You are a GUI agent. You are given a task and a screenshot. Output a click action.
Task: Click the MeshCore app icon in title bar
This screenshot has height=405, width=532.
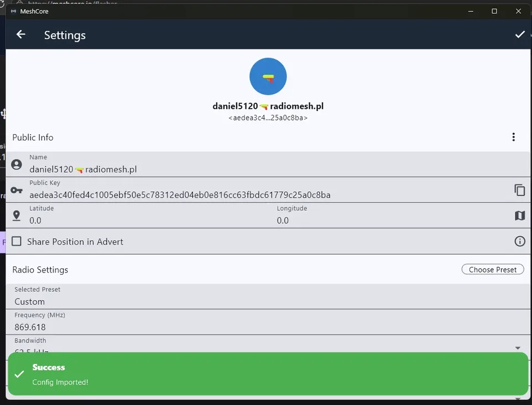[x=13, y=11]
